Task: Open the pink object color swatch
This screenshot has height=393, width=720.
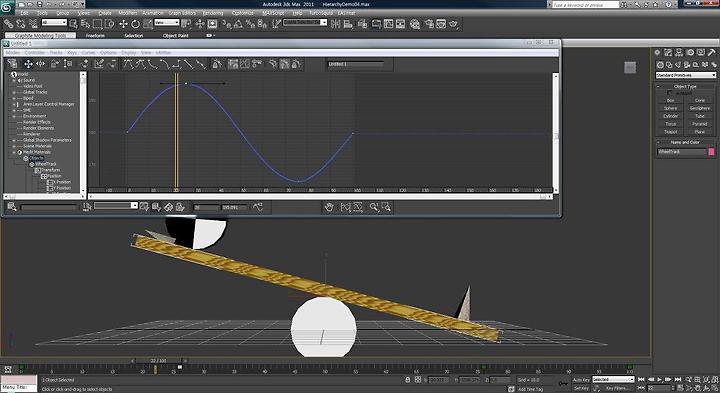Action: tap(711, 152)
